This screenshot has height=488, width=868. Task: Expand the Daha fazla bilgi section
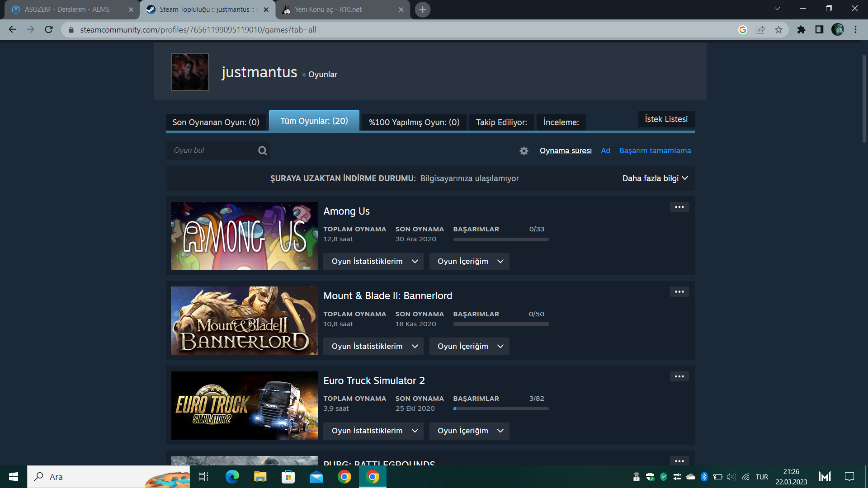[655, 178]
